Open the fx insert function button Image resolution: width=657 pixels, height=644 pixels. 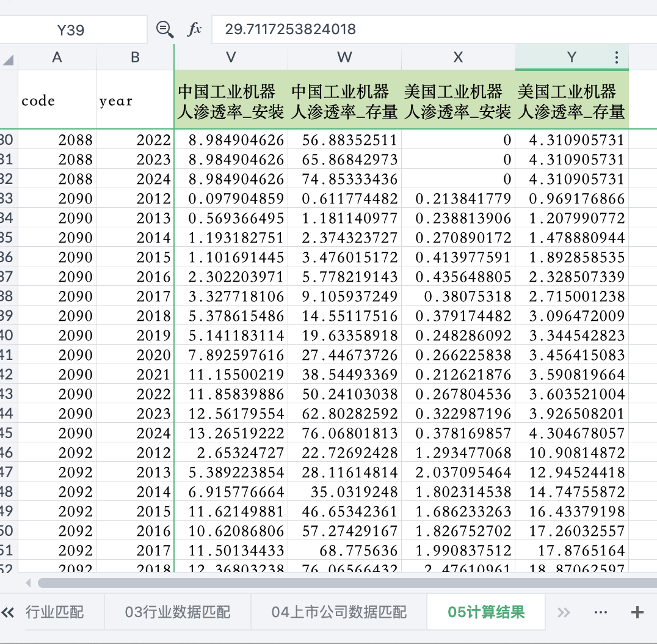[194, 29]
